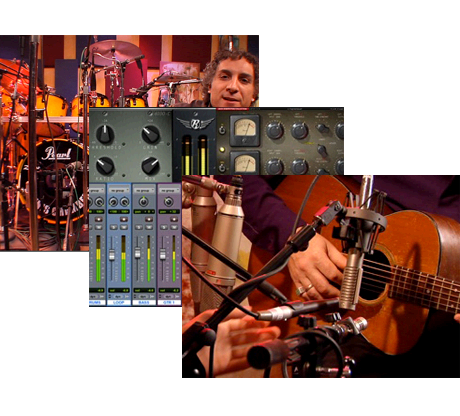Click the Gain knob on the compressor
The width and height of the screenshot is (460, 416).
pyautogui.click(x=151, y=134)
